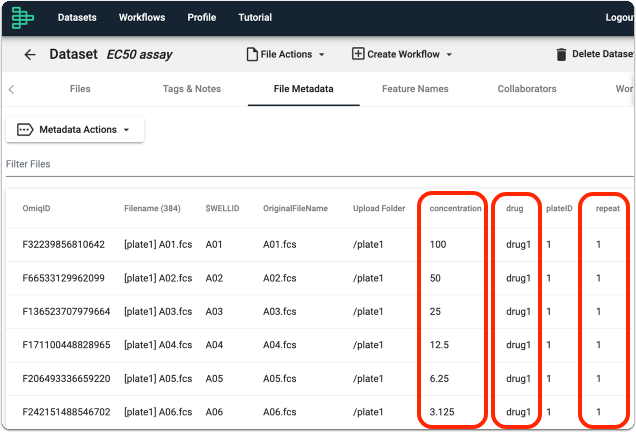
Task: Select OmiqID F32239856810642
Action: pos(64,245)
